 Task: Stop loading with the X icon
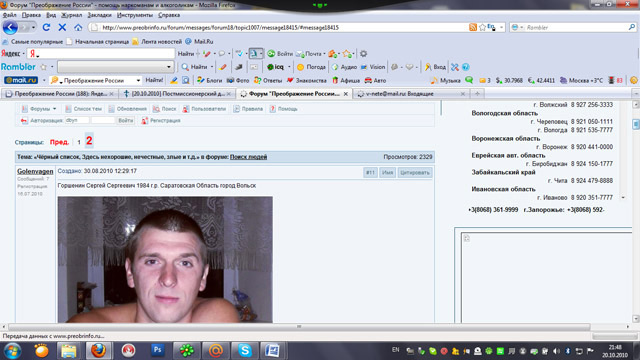click(62, 27)
